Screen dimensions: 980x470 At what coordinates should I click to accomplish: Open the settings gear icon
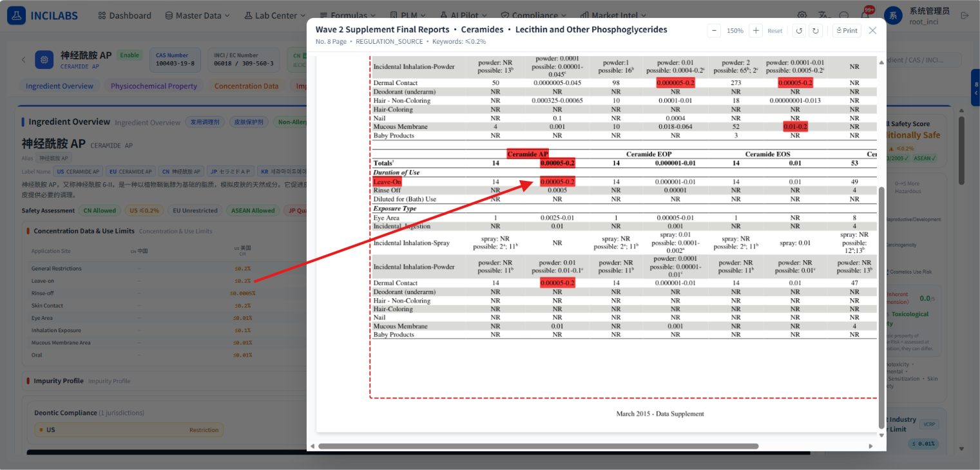[802, 15]
